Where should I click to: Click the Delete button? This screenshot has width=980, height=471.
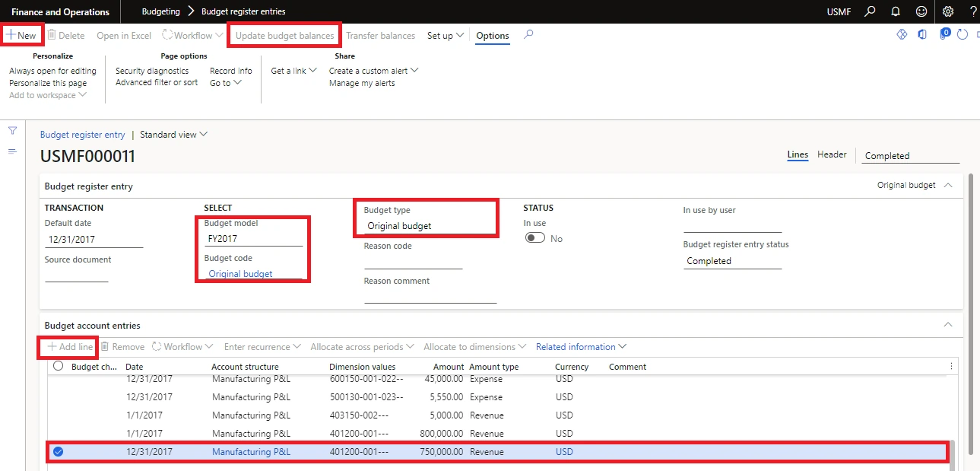tap(66, 36)
